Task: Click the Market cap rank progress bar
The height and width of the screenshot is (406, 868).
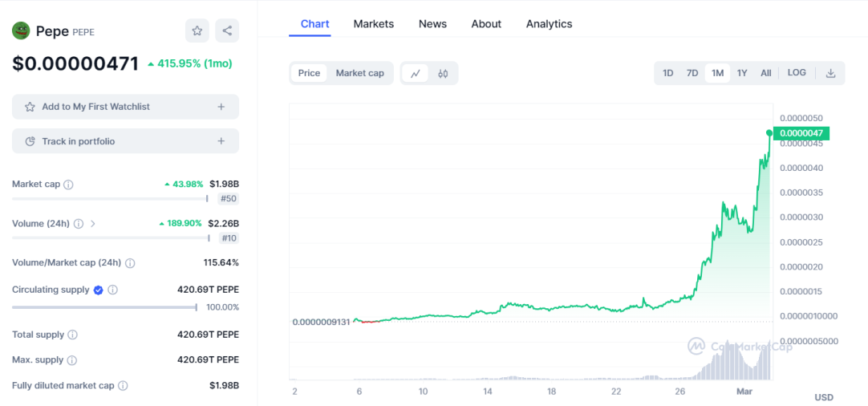Action: click(110, 198)
